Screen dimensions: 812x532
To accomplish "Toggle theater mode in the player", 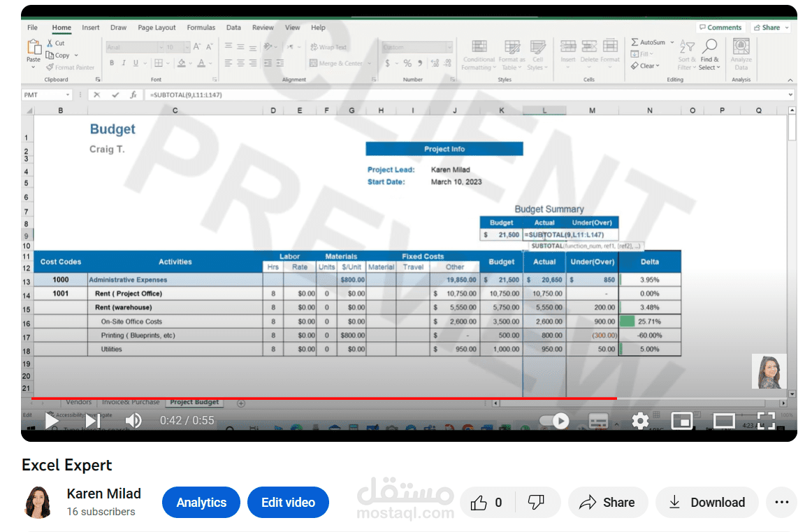I will click(723, 421).
